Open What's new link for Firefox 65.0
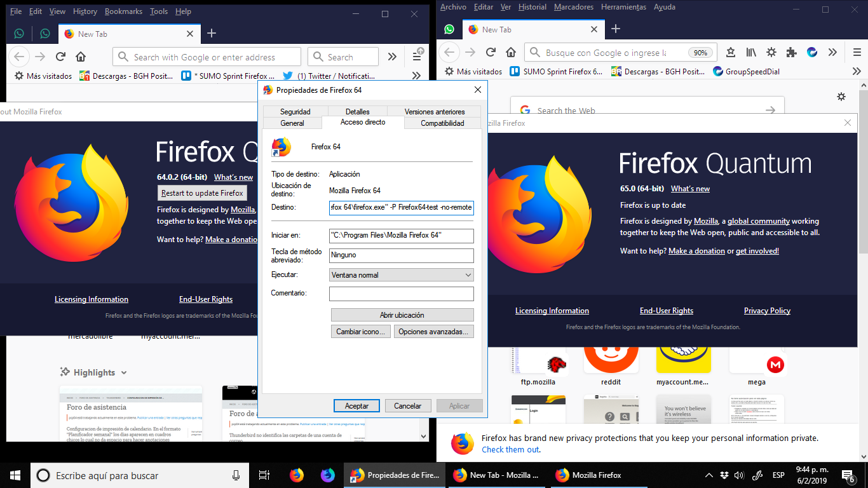Screen dimensions: 868x488 click(x=690, y=189)
